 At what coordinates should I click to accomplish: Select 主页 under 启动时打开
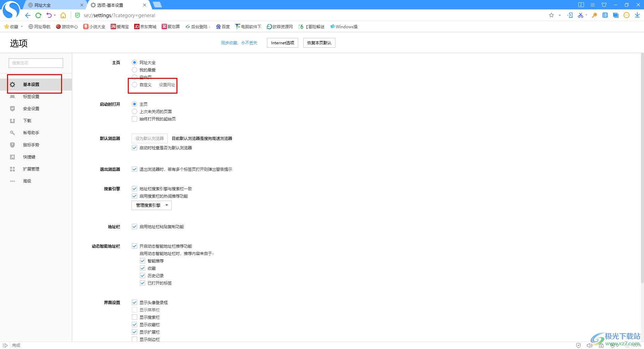(x=135, y=104)
